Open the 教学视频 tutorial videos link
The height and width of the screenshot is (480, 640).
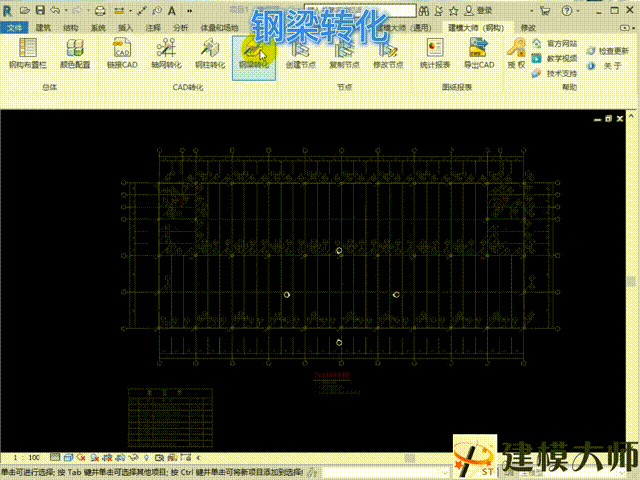point(555,58)
